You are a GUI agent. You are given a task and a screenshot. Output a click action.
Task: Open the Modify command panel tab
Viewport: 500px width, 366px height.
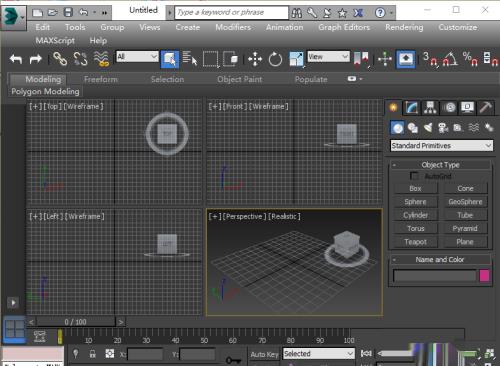tap(412, 107)
